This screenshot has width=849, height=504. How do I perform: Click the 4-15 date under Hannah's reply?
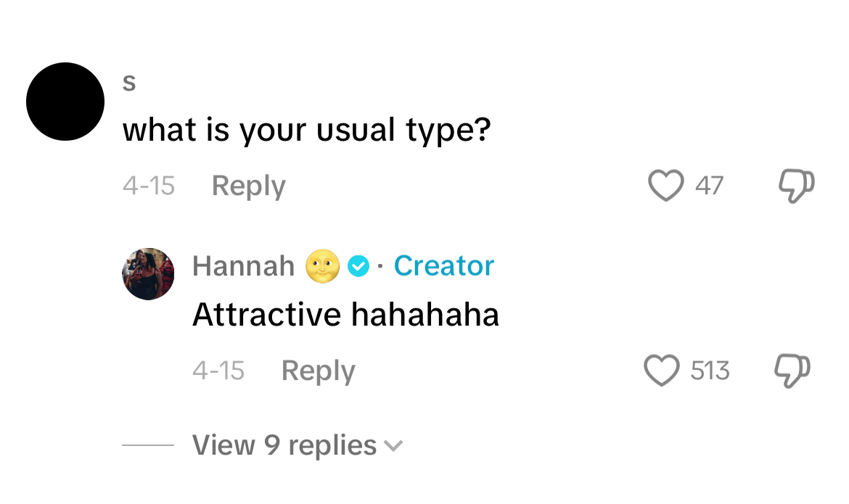click(x=218, y=371)
